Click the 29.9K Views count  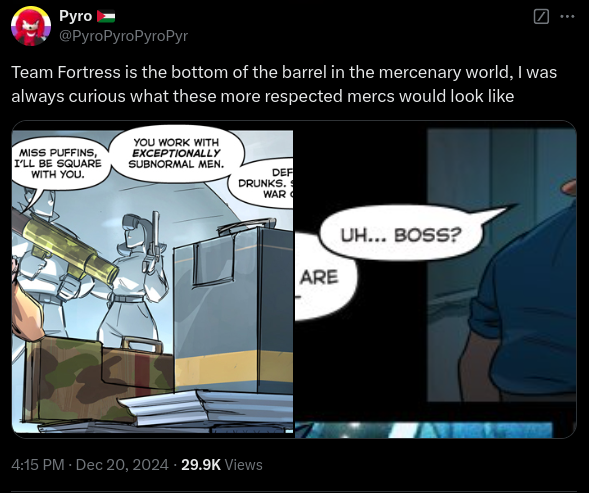(222, 465)
